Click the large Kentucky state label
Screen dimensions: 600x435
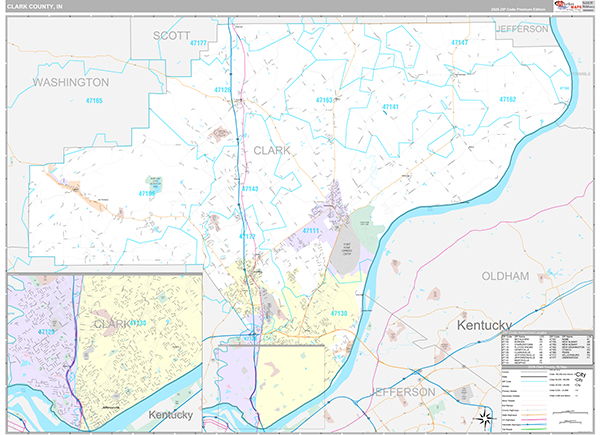484,326
